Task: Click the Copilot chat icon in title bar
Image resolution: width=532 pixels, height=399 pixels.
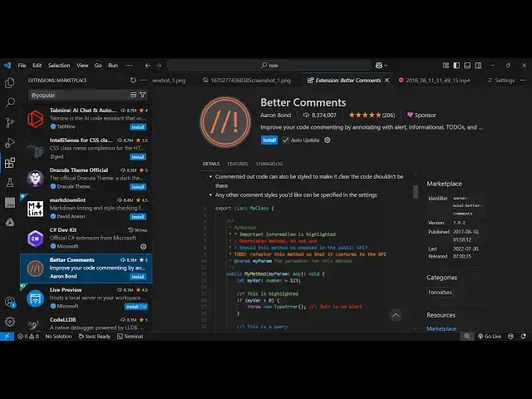Action: [379, 65]
